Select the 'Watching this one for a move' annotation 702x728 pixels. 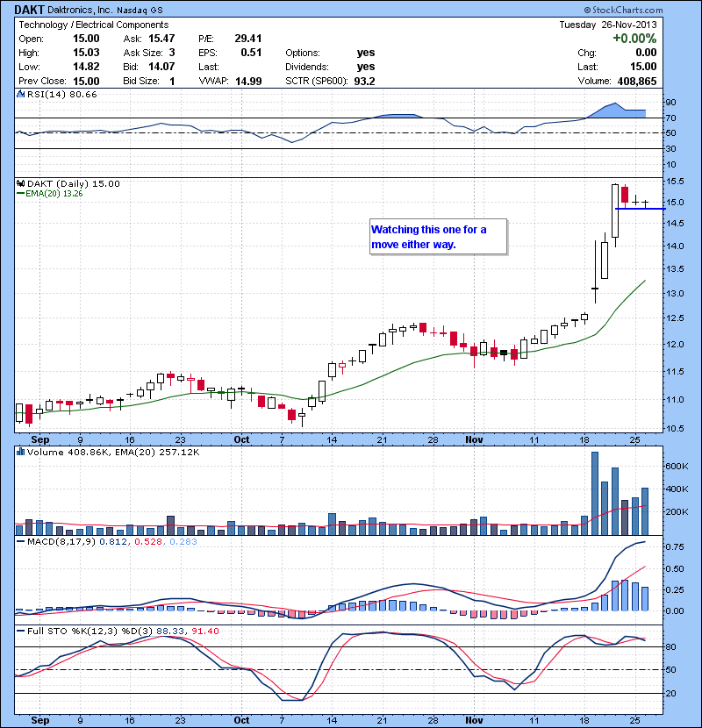(x=438, y=237)
